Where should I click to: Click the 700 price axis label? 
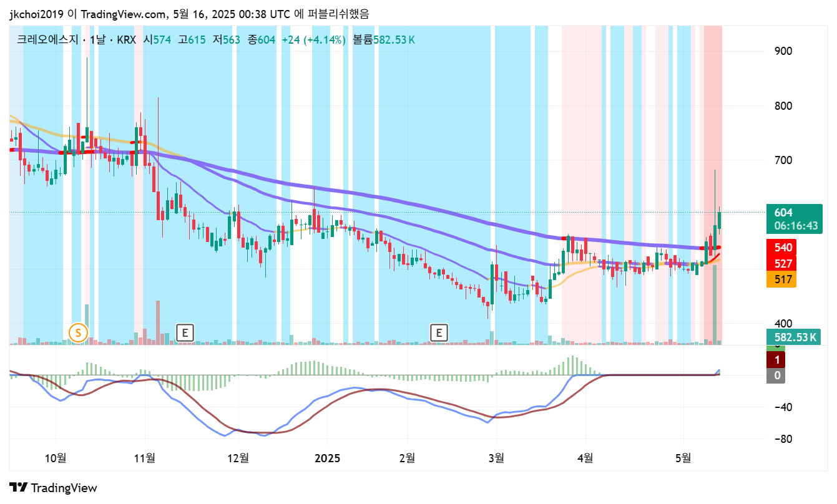[x=783, y=160]
